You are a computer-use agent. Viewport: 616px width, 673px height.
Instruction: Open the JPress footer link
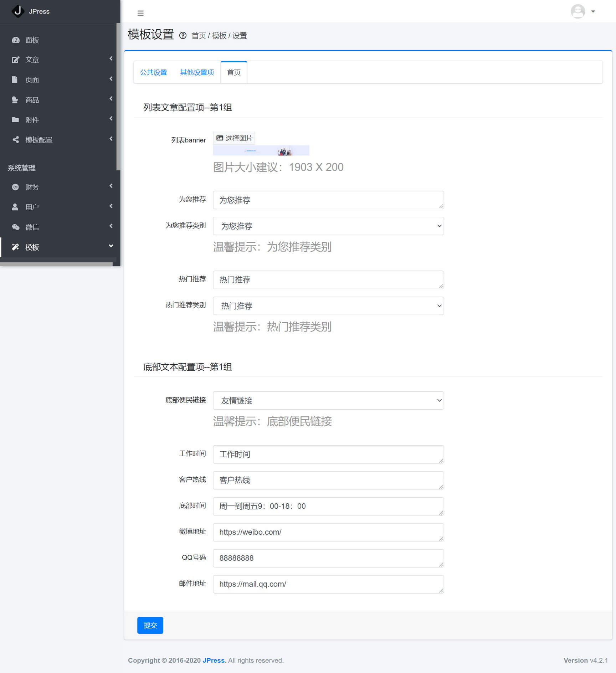click(214, 661)
